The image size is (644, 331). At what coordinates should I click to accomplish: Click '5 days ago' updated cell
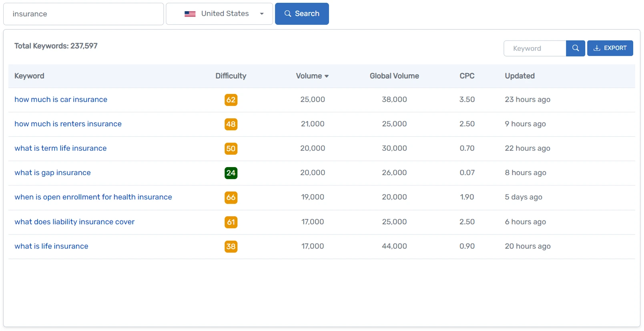(x=524, y=197)
